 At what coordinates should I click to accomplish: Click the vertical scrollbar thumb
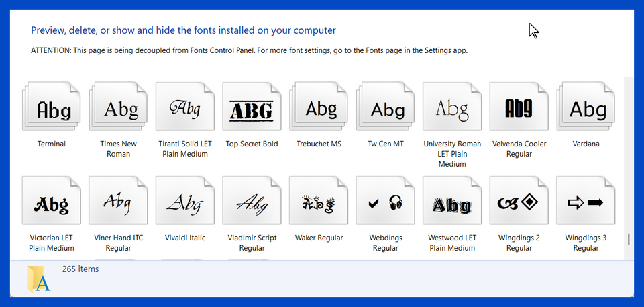(x=629, y=239)
